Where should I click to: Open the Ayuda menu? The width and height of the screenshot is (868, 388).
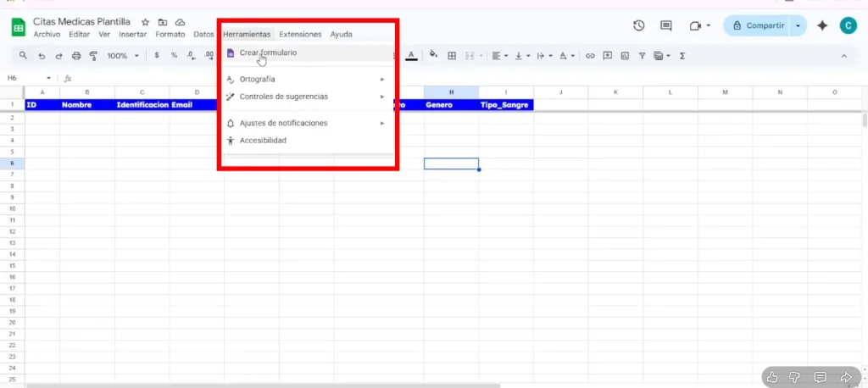pos(341,35)
